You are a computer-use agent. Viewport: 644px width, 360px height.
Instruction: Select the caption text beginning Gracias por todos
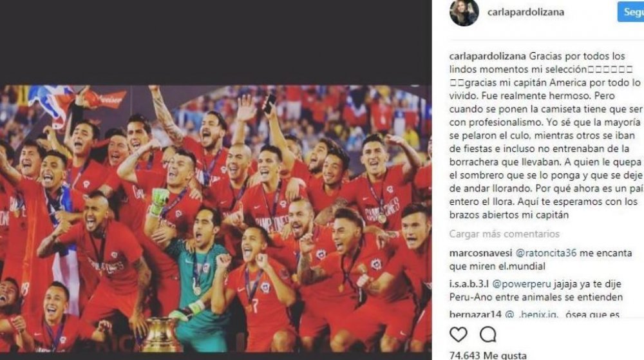tap(545, 135)
